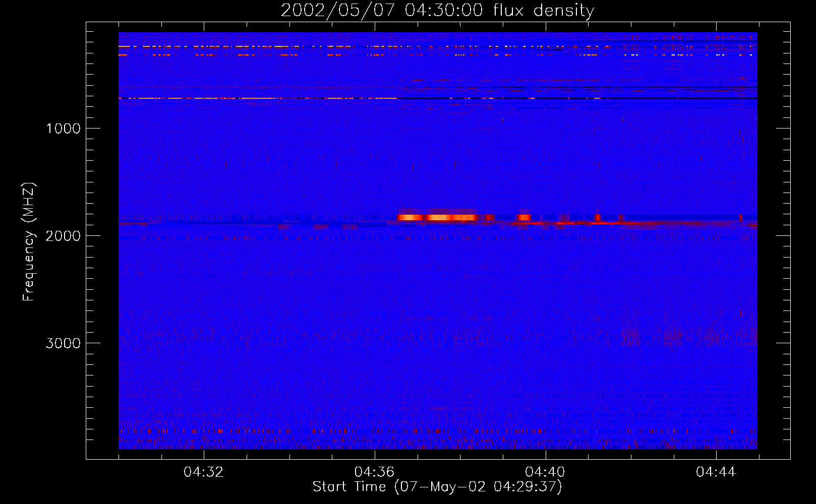Click the 1000 frequency tick label
816x504 pixels.
(63, 129)
